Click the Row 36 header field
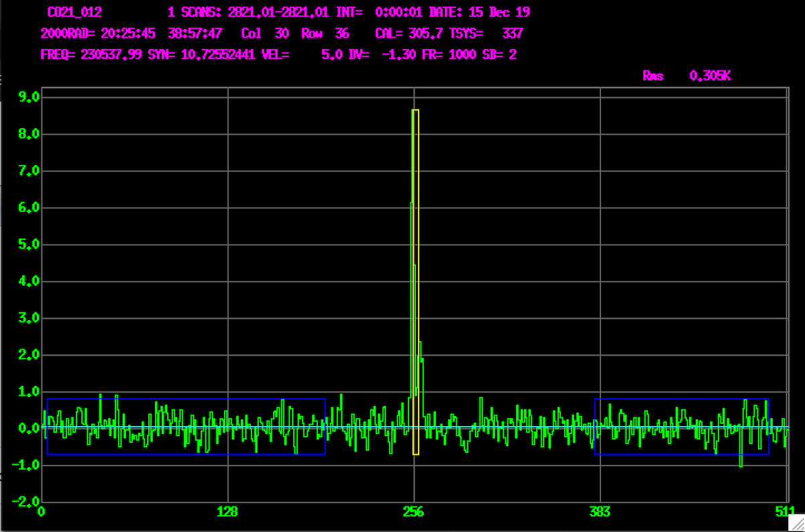 325,34
